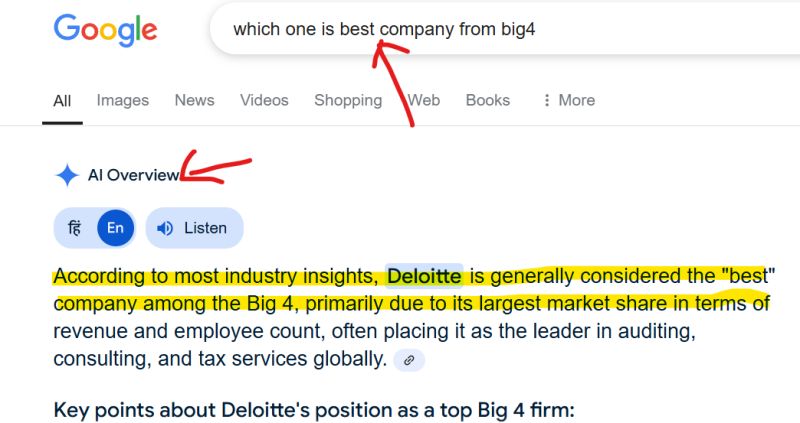The height and width of the screenshot is (423, 800).
Task: Select the En language option
Action: click(115, 228)
